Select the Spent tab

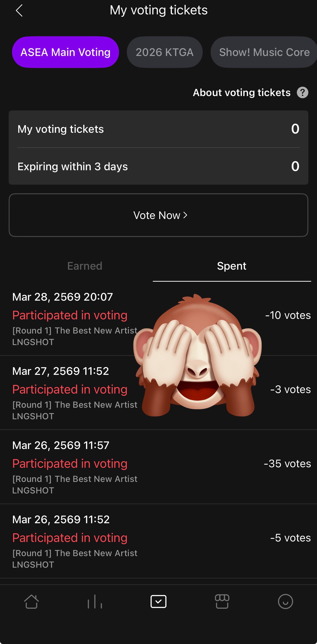232,266
